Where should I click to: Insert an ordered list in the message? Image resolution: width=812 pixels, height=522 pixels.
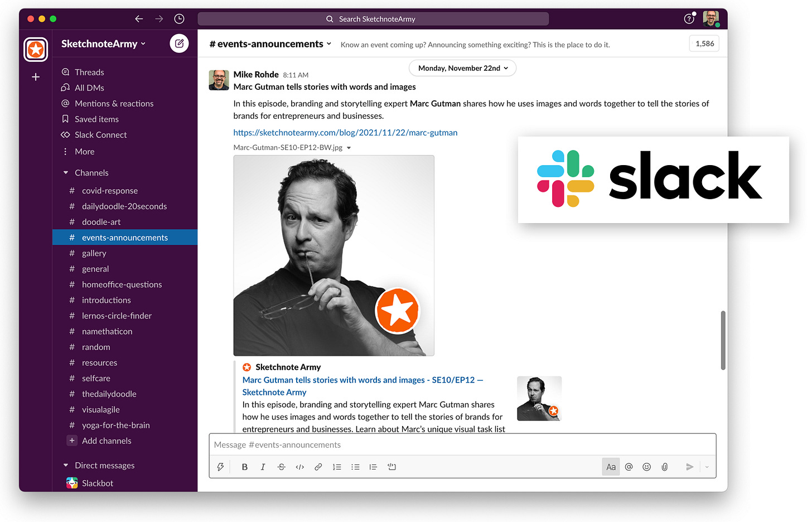[337, 467]
